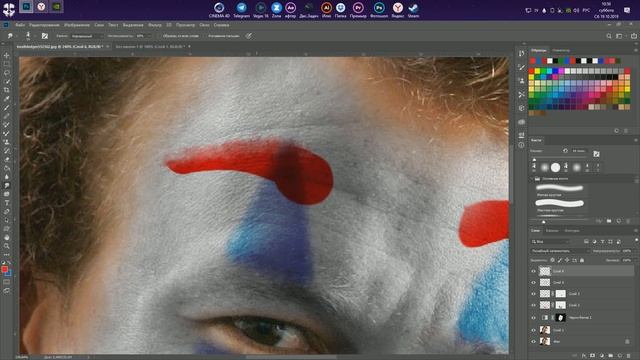The height and width of the screenshot is (360, 640).
Task: Toggle lock transparent pixels
Action: [x=552, y=260]
